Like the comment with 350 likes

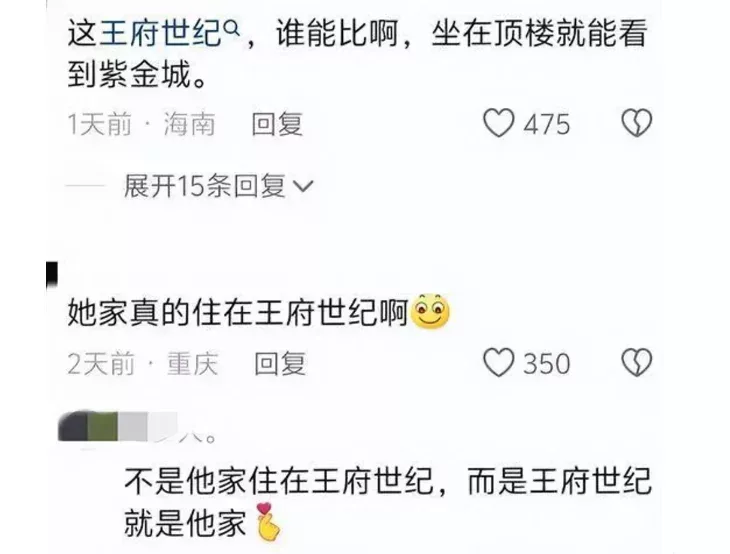point(499,363)
